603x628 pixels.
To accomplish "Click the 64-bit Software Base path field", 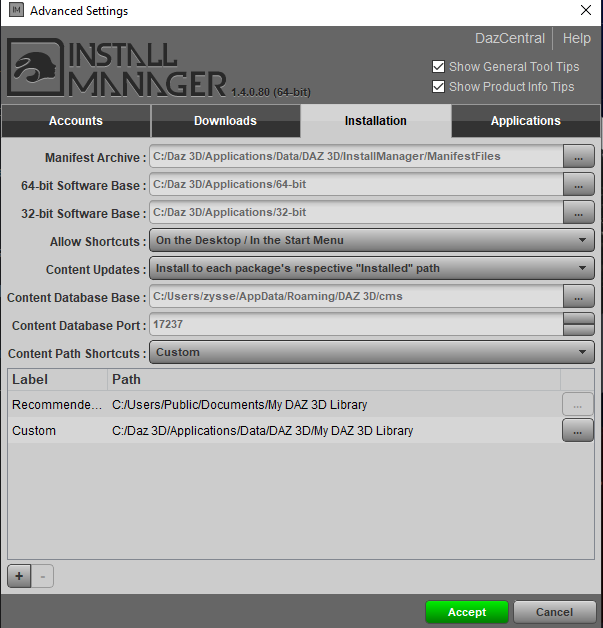I will tap(356, 184).
